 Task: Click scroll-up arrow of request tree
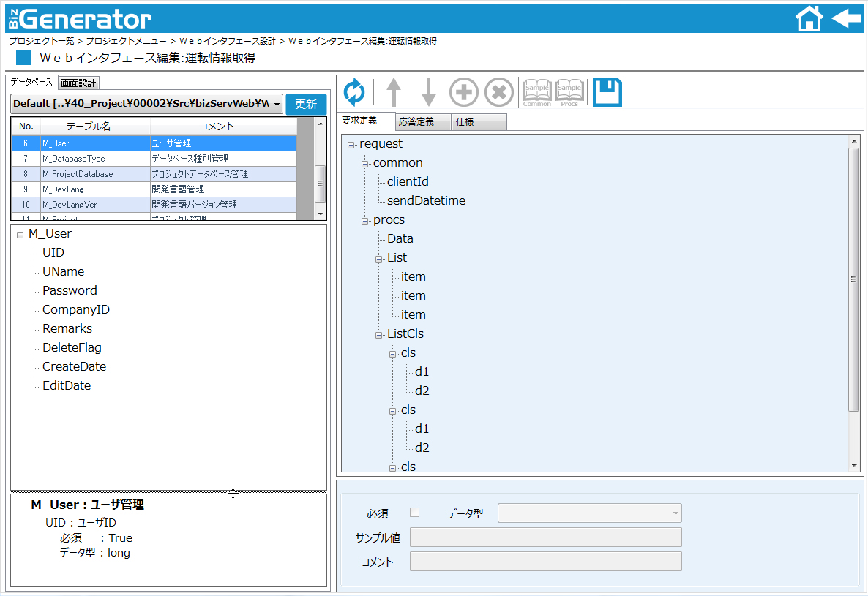pos(854,142)
